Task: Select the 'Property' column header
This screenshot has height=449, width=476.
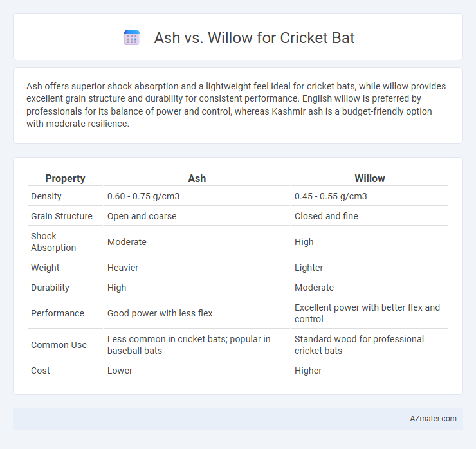Action: tap(65, 178)
